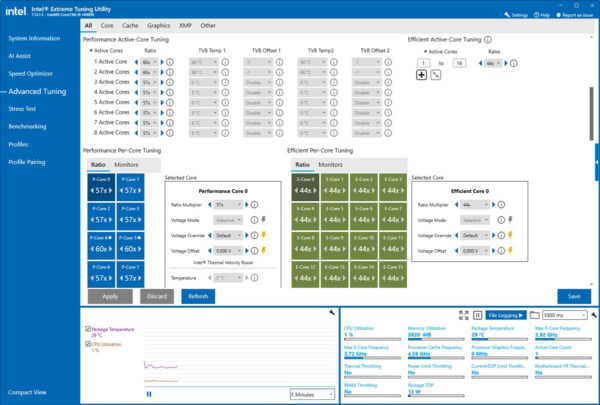Image resolution: width=600 pixels, height=405 pixels.
Task: Expand the 1000 ms polling interval dropdown
Action: tap(565, 314)
